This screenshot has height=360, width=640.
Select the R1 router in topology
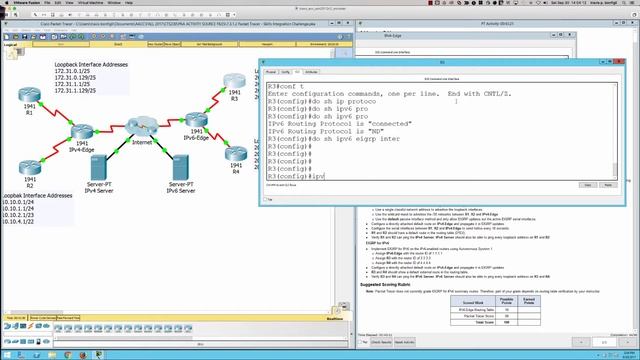point(29,95)
